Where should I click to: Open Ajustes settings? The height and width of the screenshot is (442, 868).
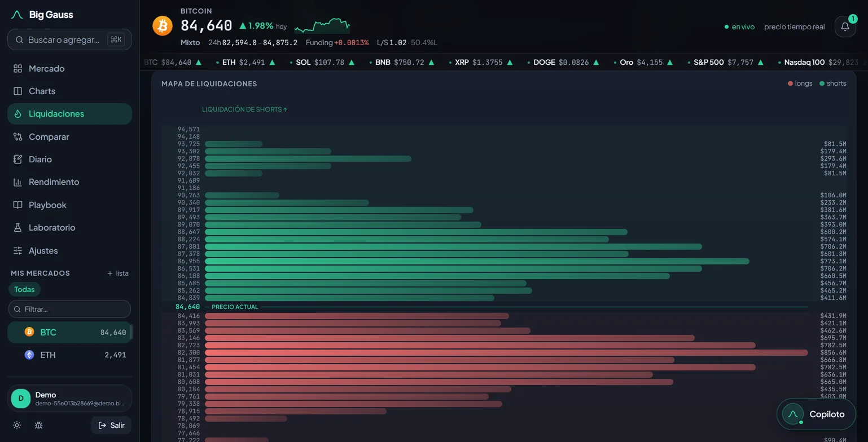point(69,250)
